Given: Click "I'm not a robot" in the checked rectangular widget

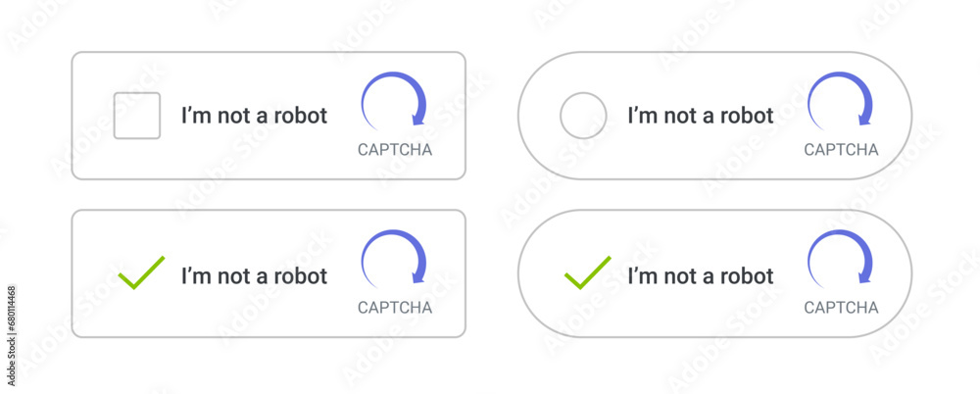Looking at the screenshot, I should [x=255, y=275].
